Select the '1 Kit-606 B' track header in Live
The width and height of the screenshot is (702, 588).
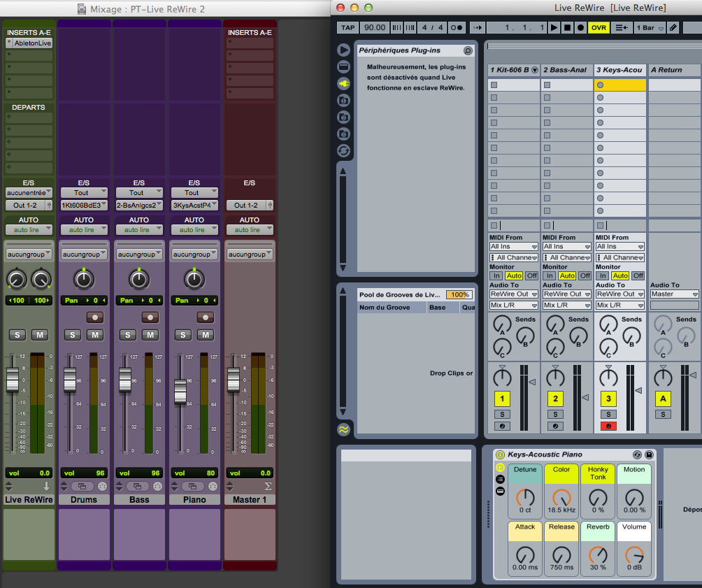tap(513, 70)
